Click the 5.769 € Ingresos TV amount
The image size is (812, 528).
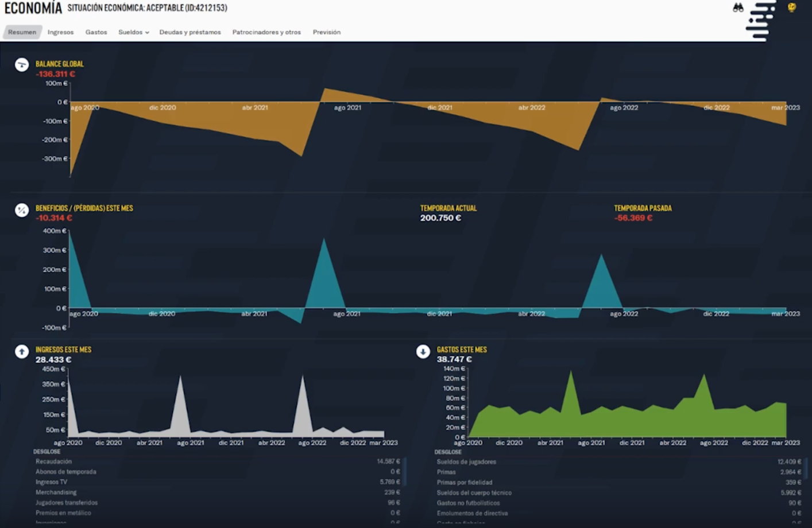[390, 482]
